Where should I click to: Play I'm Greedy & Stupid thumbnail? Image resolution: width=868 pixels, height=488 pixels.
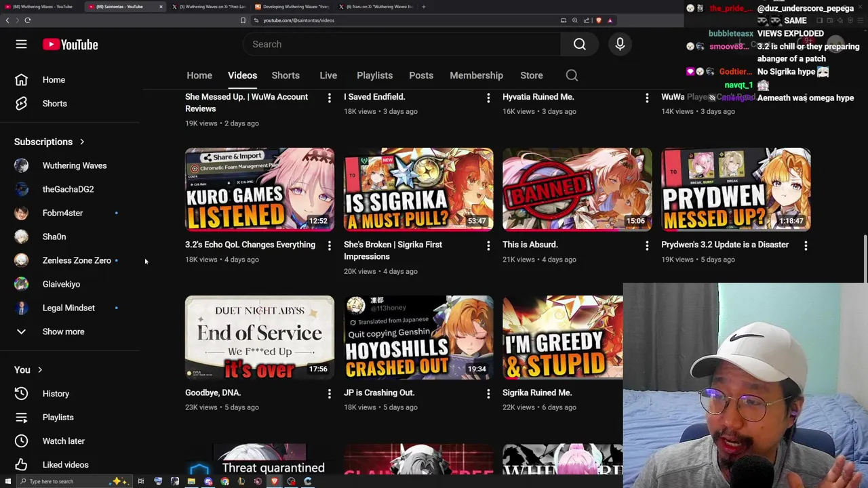pyautogui.click(x=562, y=338)
